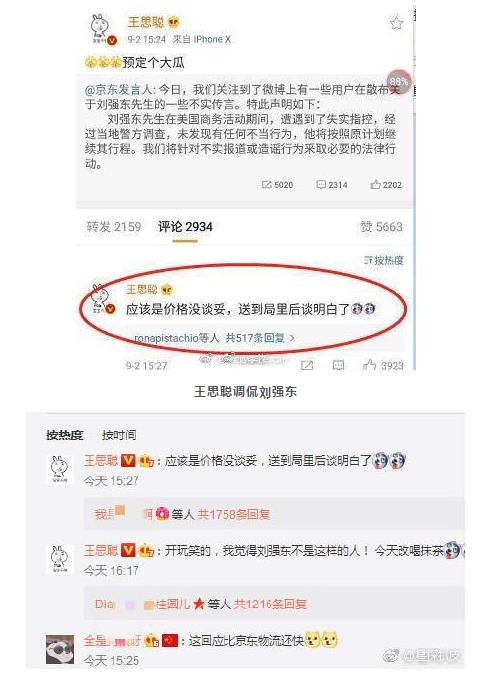Expand the 共1758条回复 reply thread
The width and height of the screenshot is (478, 674).
tap(234, 514)
